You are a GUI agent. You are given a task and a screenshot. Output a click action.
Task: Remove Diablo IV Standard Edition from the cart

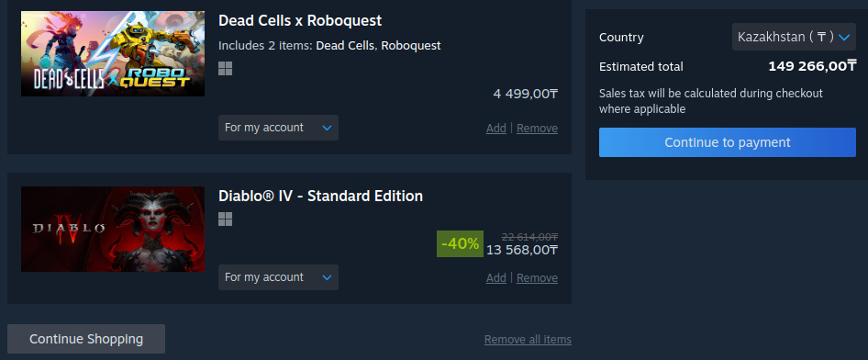537,278
